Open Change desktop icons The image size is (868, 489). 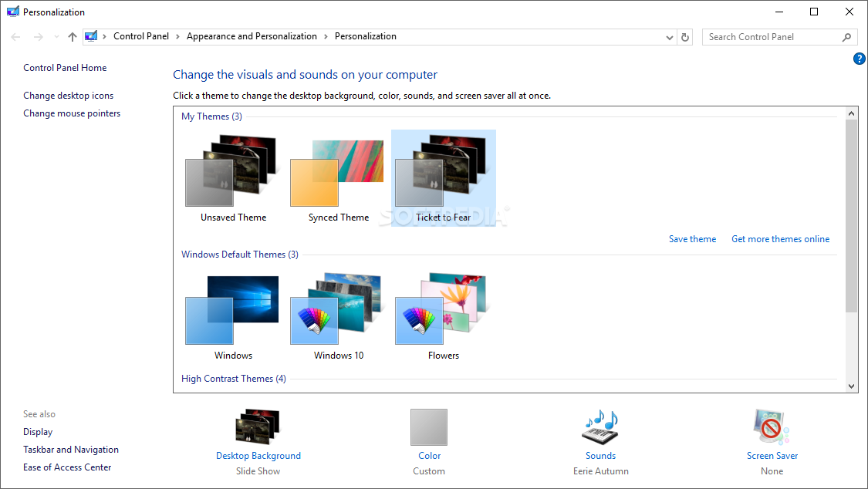click(68, 96)
